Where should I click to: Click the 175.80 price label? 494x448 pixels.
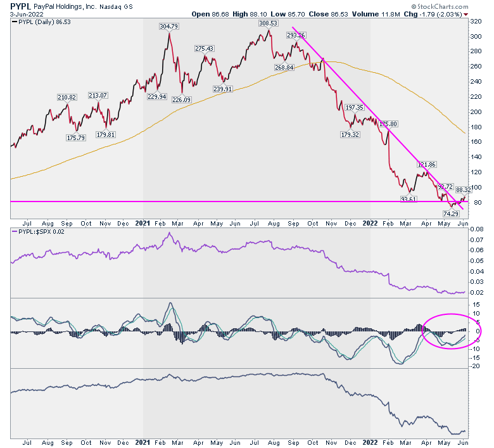click(x=388, y=124)
